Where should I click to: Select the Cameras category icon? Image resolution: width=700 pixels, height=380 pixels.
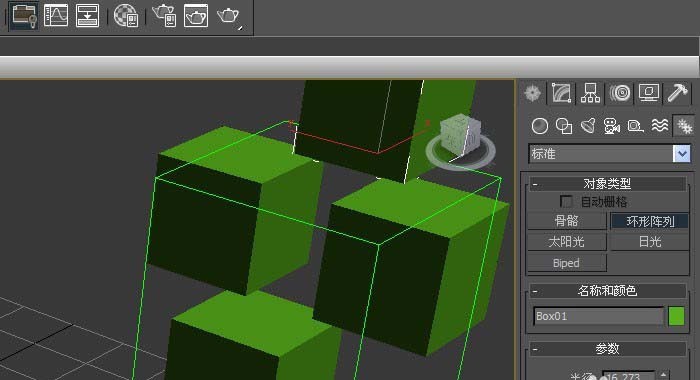coord(612,126)
